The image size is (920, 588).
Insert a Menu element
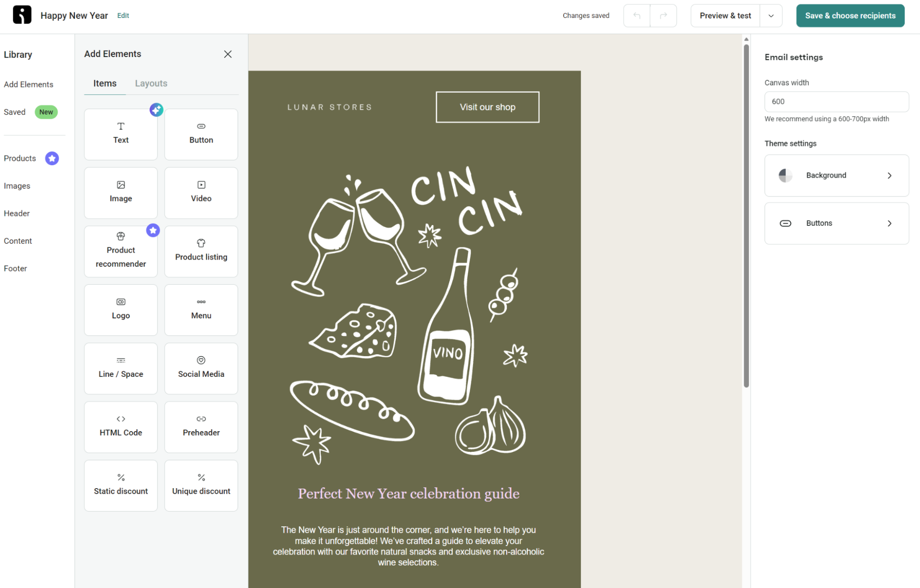coord(201,309)
